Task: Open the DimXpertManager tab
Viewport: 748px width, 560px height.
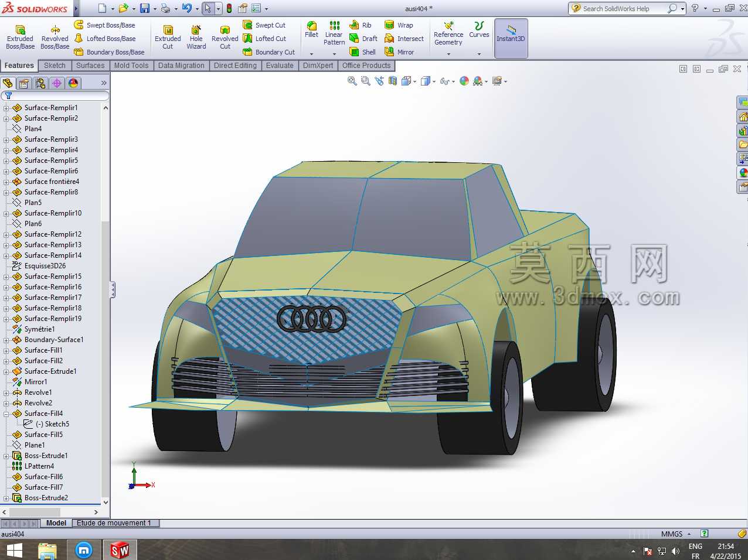Action: click(57, 83)
